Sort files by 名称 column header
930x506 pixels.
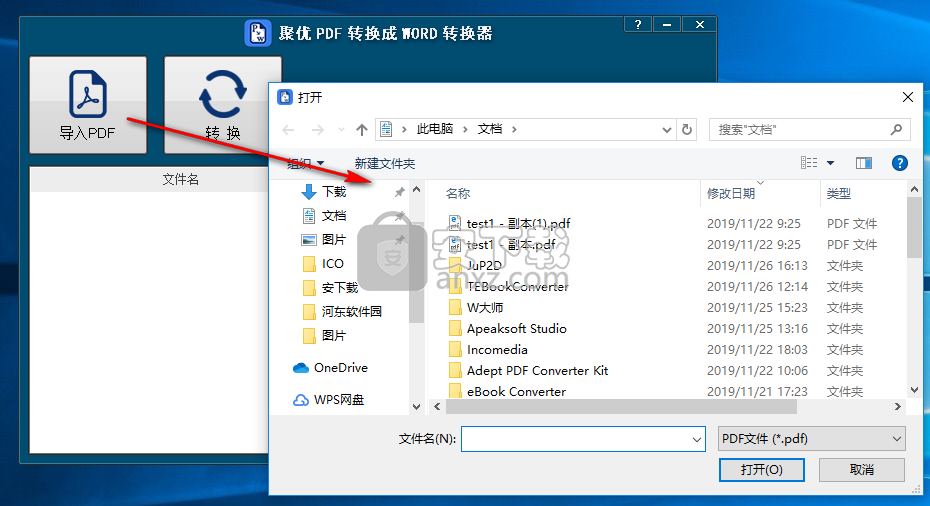coord(458,193)
